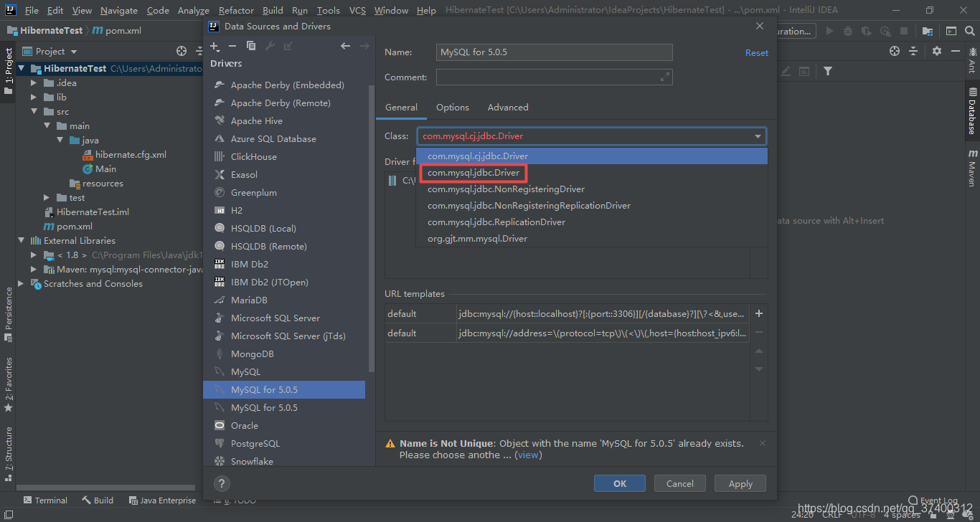Image resolution: width=980 pixels, height=522 pixels.
Task: Collapse External Libraries node
Action: pyautogui.click(x=22, y=241)
